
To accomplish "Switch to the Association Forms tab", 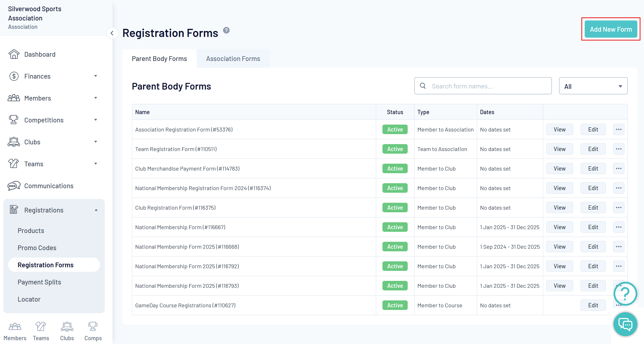I will 233,59.
